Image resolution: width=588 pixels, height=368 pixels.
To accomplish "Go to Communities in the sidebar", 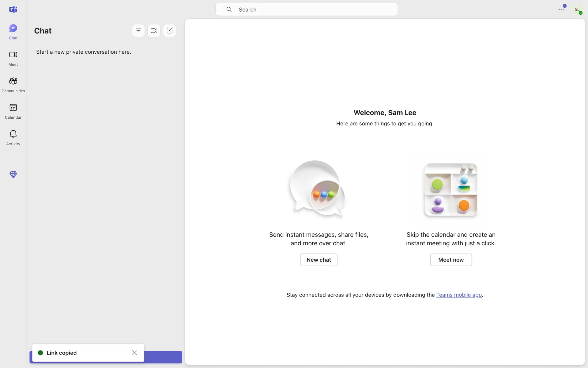I will [13, 85].
